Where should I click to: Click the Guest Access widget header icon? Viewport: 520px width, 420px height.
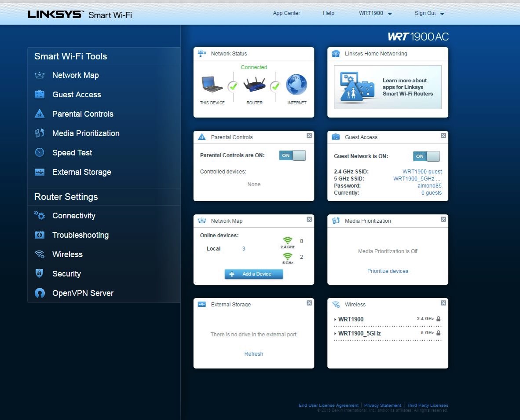[x=336, y=136]
